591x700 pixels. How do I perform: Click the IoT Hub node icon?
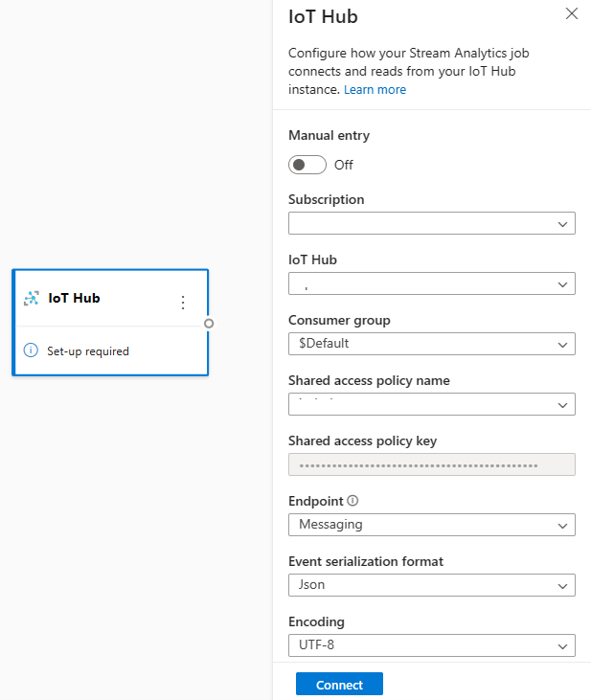[x=32, y=298]
